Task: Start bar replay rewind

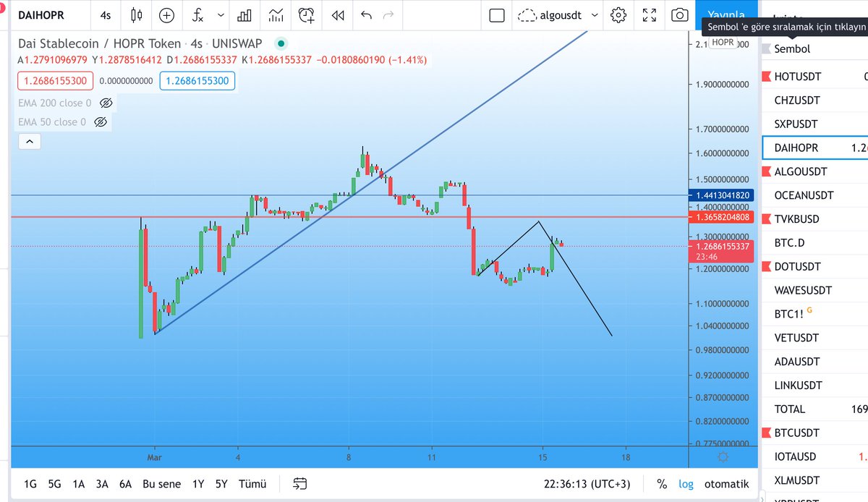Action: [337, 15]
